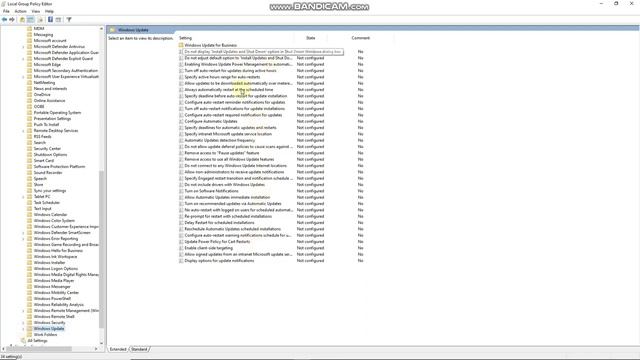Screen dimensions: 640x360
Task: Open the Help toolbar icon
Action: pyautogui.click(x=50, y=20)
